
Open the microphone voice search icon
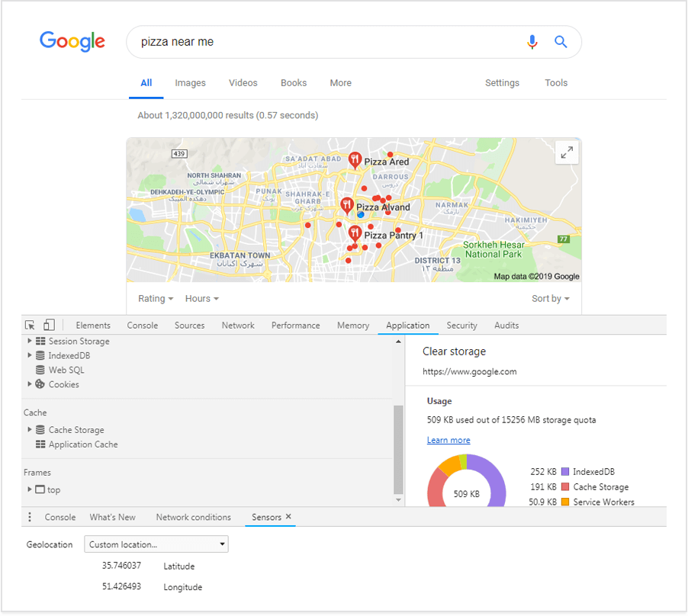click(x=532, y=42)
